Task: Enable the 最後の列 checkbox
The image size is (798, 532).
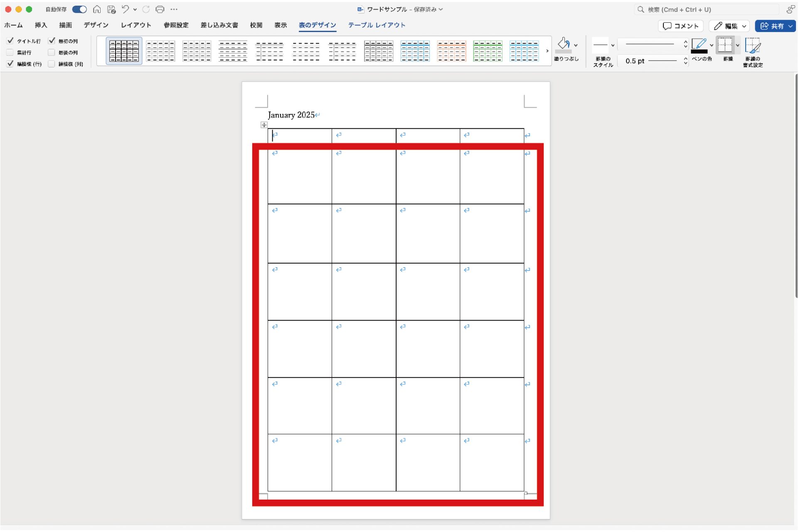Action: pyautogui.click(x=52, y=52)
